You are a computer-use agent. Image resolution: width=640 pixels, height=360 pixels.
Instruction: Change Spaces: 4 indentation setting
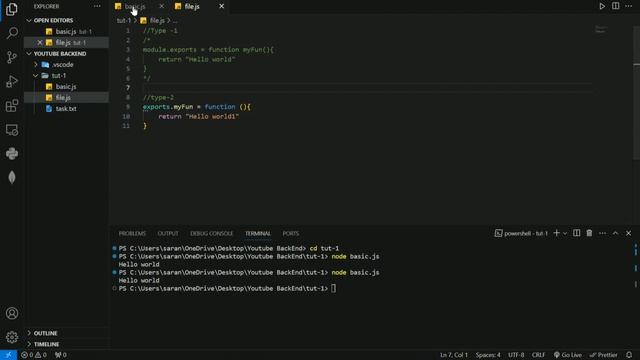pyautogui.click(x=488, y=355)
